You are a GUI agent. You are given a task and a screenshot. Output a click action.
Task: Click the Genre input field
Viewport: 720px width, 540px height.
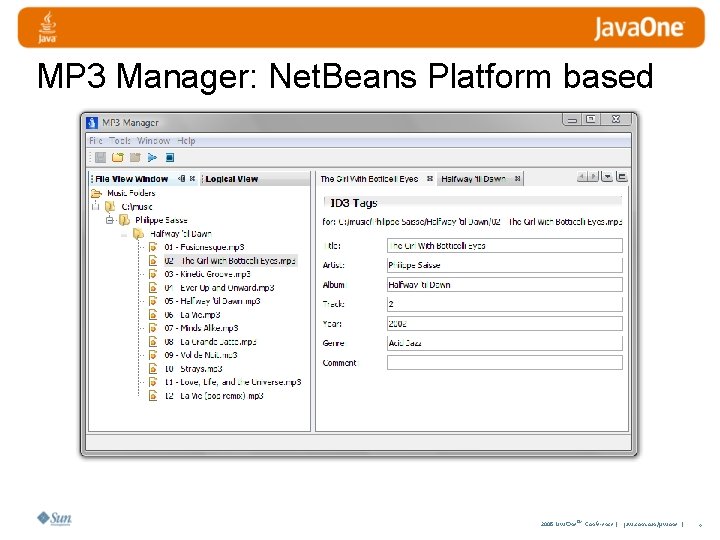505,343
